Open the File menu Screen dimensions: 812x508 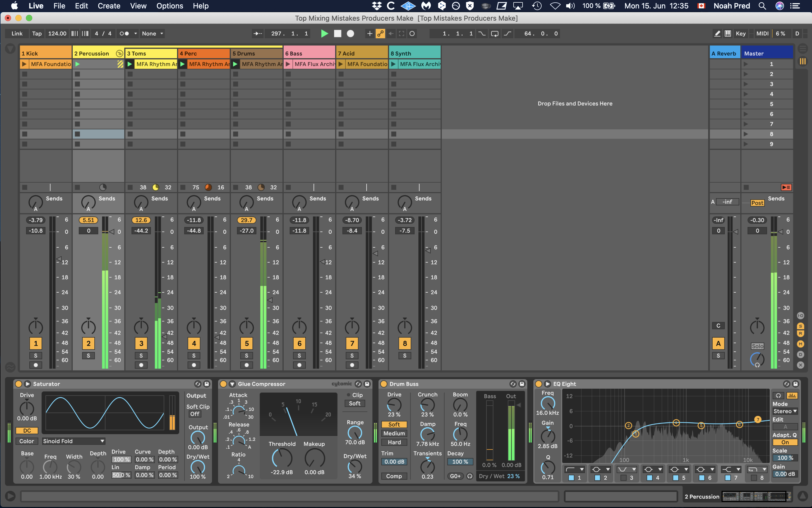coord(59,6)
